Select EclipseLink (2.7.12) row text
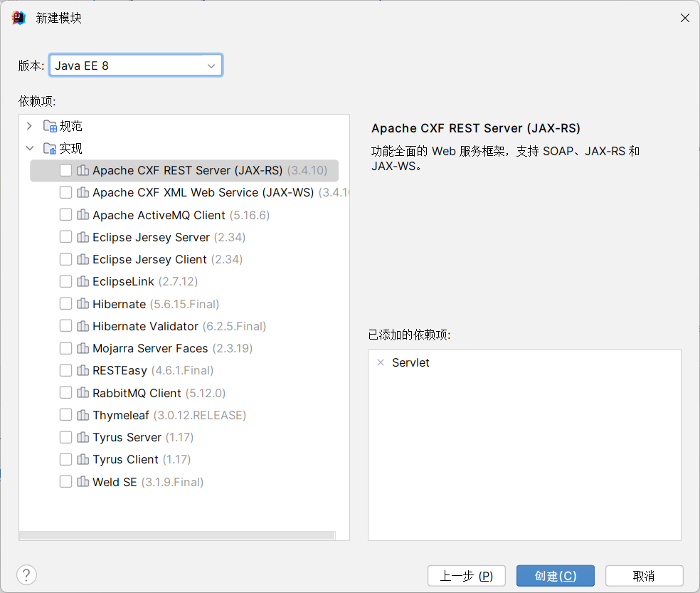 click(145, 281)
